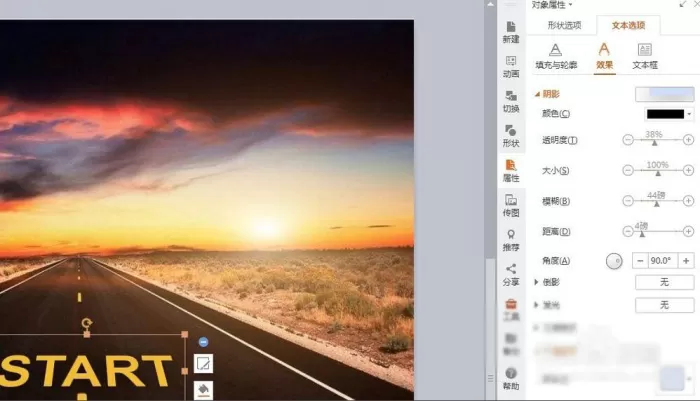Image resolution: width=700 pixels, height=401 pixels.
Task: Open the 推荐 (Recommend) sidebar icon
Action: click(511, 240)
